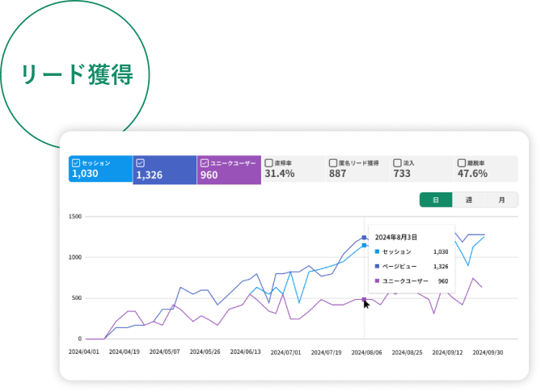Click the purple unique user data marker
This screenshot has width=541, height=392.
pos(364,299)
